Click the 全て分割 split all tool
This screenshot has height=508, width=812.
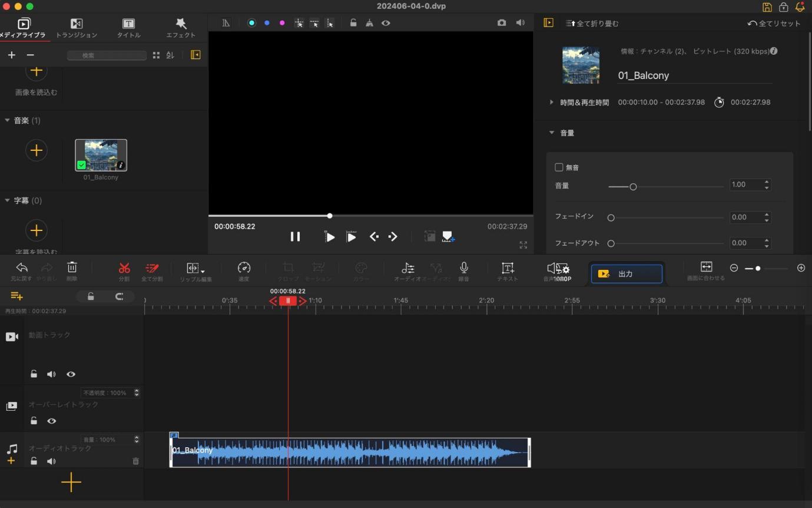click(x=152, y=271)
